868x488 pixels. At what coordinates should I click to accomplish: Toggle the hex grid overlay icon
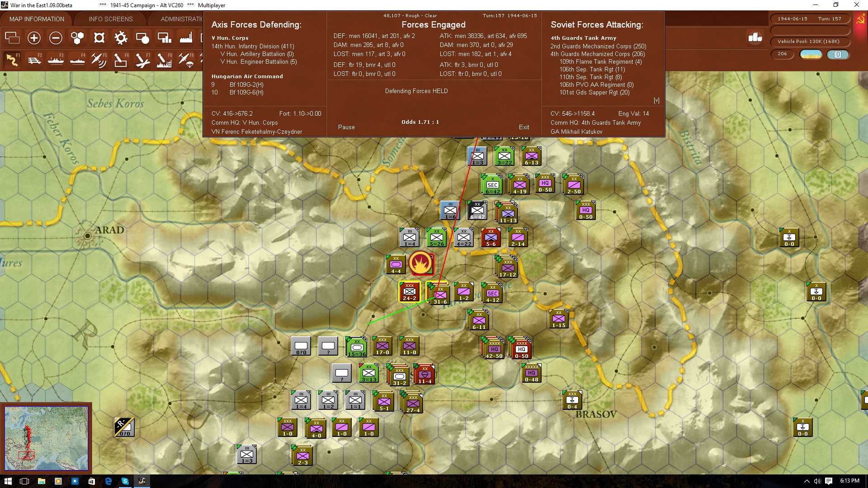pyautogui.click(x=77, y=38)
